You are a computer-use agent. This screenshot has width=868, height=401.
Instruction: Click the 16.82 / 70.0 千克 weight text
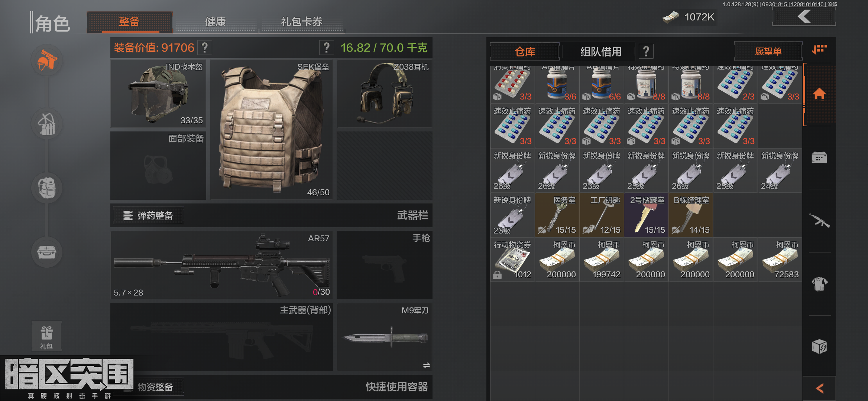pos(384,48)
